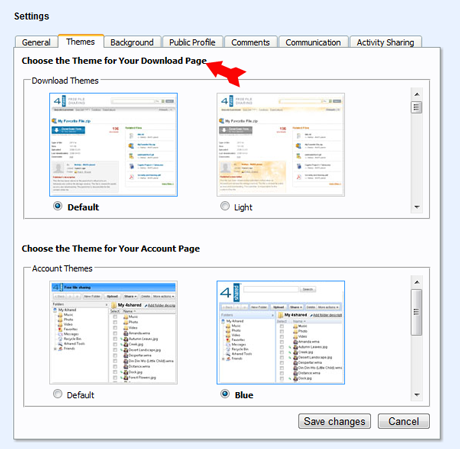Choose the Blue account theme radio button

(x=225, y=394)
